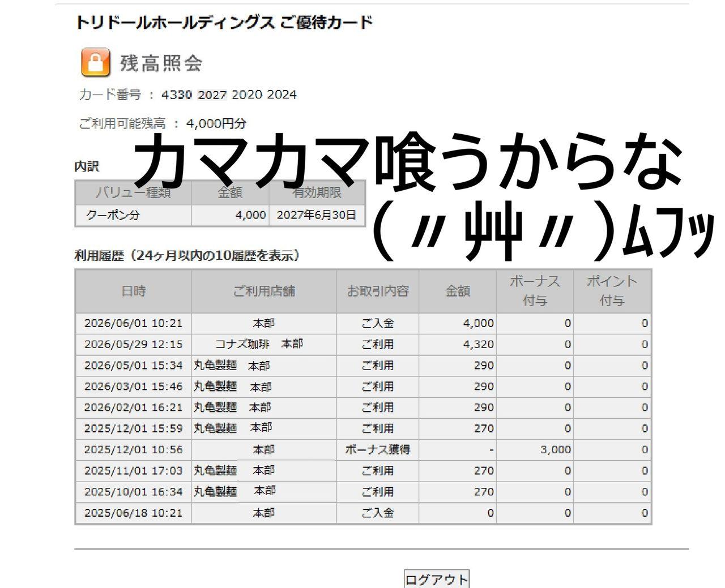Click the date 2025/12/01 10:56

[x=134, y=449]
